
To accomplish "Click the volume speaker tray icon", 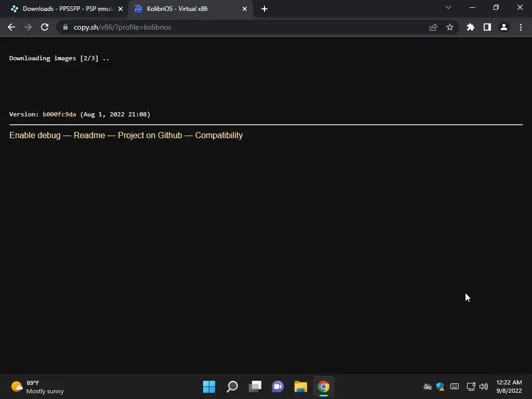I will [484, 387].
